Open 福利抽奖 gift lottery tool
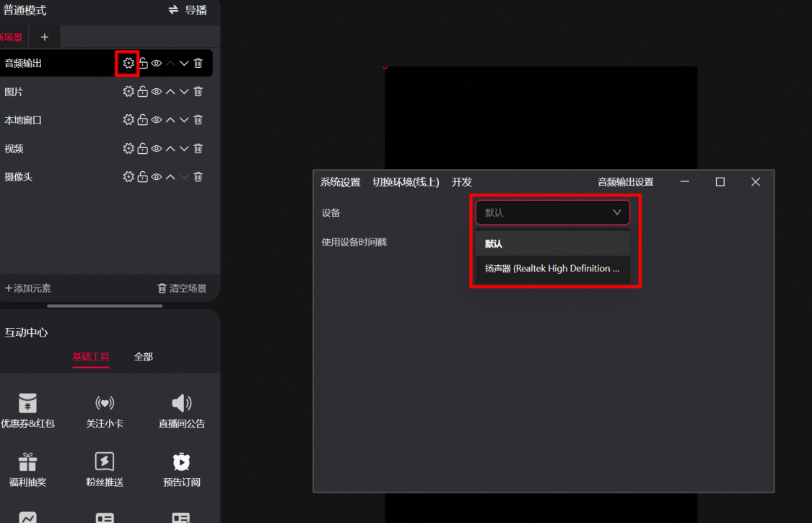The height and width of the screenshot is (523, 812). pyautogui.click(x=27, y=469)
